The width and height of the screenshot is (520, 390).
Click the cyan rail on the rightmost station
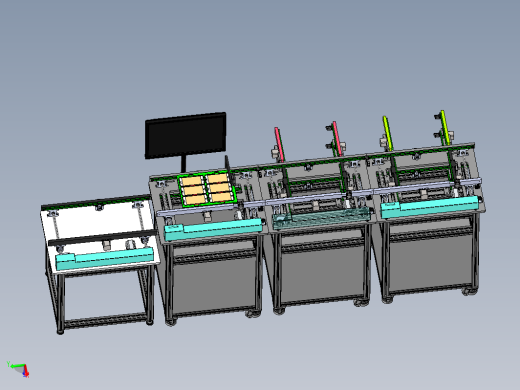coord(430,207)
